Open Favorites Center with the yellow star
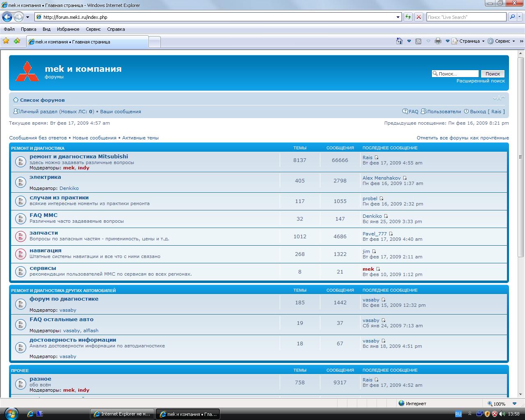The height and width of the screenshot is (420, 525). click(x=6, y=41)
